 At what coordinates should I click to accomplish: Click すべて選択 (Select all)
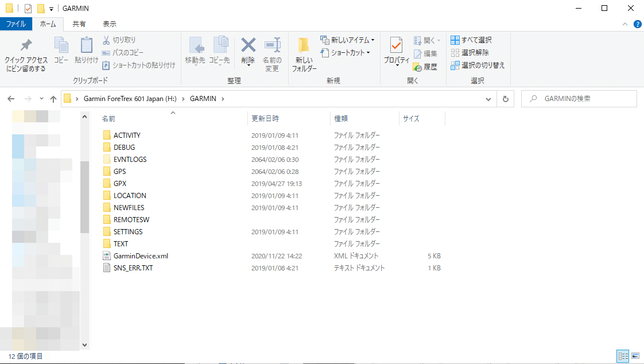(471, 40)
